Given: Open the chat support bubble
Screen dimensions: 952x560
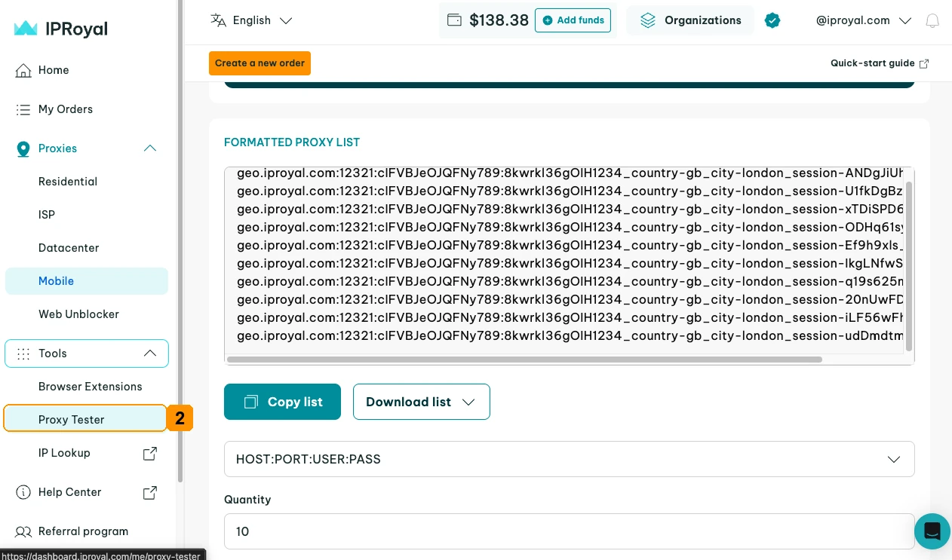Looking at the screenshot, I should 932,531.
